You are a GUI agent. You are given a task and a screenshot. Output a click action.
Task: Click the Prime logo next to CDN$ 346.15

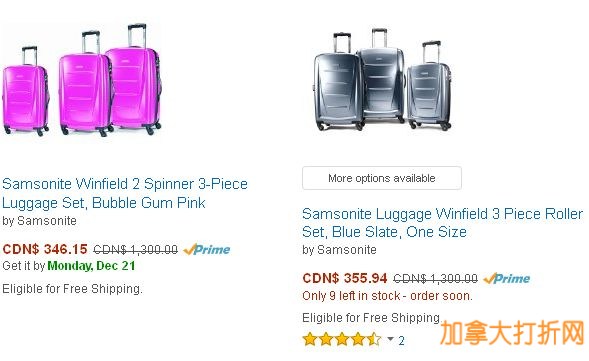(x=207, y=249)
